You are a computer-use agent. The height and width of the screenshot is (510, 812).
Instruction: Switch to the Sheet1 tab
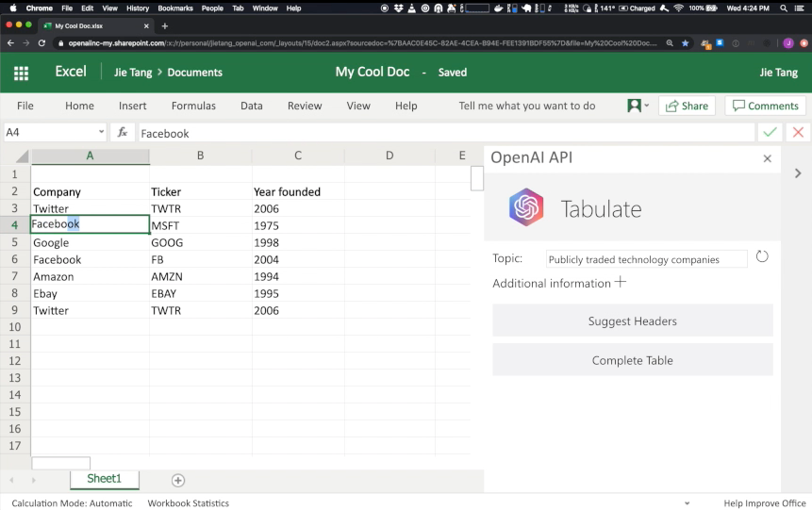tap(104, 479)
